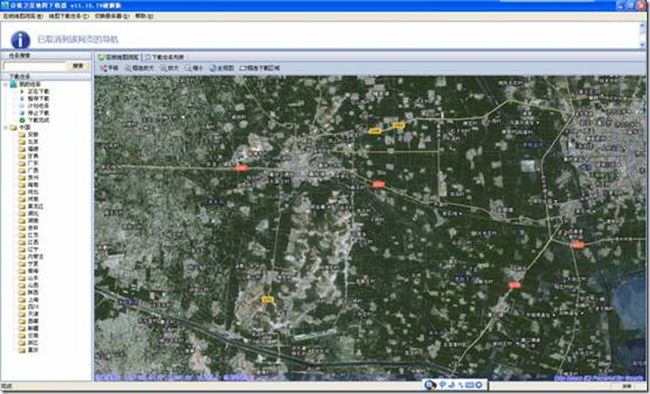Click the IME language bar at the bottom
The width and height of the screenshot is (650, 394).
click(x=456, y=385)
